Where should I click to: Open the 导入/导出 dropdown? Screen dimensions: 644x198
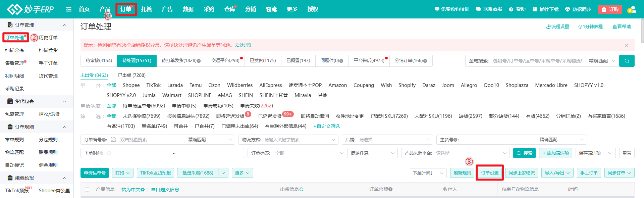pos(557,173)
